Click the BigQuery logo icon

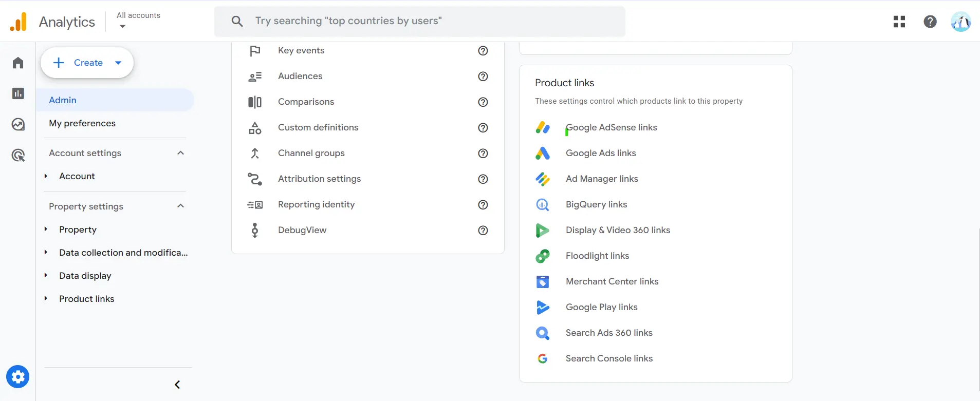tap(543, 204)
